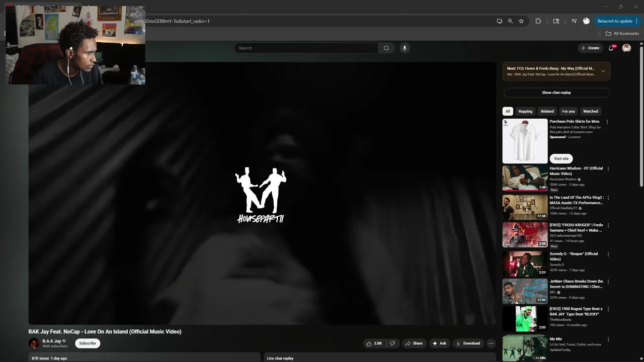
Task: Bookmark this page with the star icon
Action: coord(521,21)
